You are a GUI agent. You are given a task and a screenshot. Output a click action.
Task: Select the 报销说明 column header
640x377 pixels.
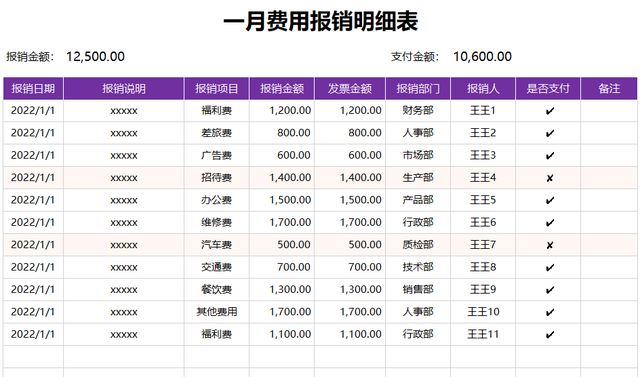pyautogui.click(x=124, y=89)
